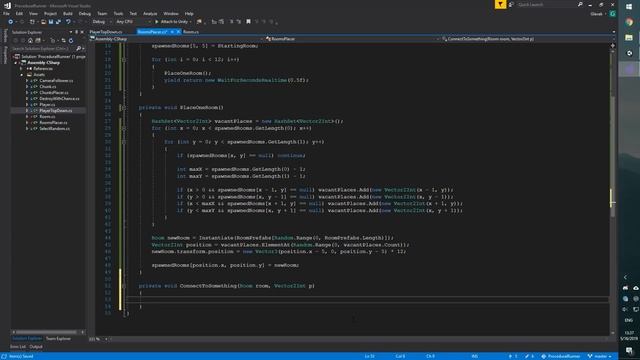The height and width of the screenshot is (360, 640).
Task: Click the feedback icon near Quick Launch
Action: coord(511,4)
